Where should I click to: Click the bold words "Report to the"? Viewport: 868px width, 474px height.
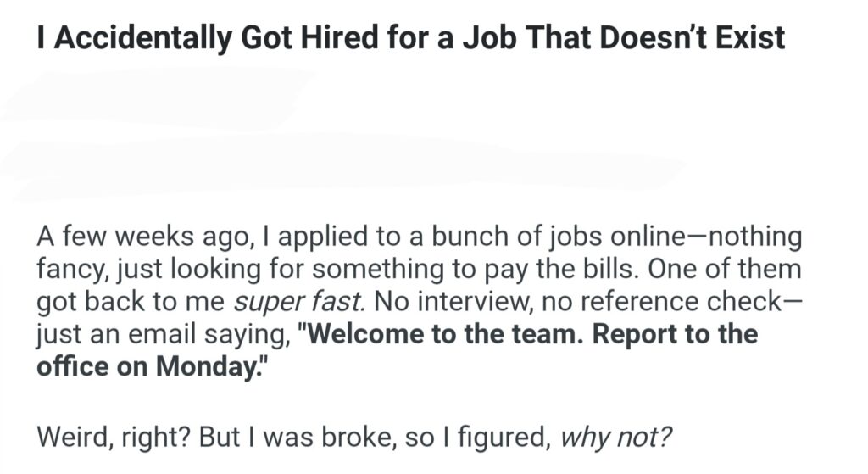pos(675,335)
